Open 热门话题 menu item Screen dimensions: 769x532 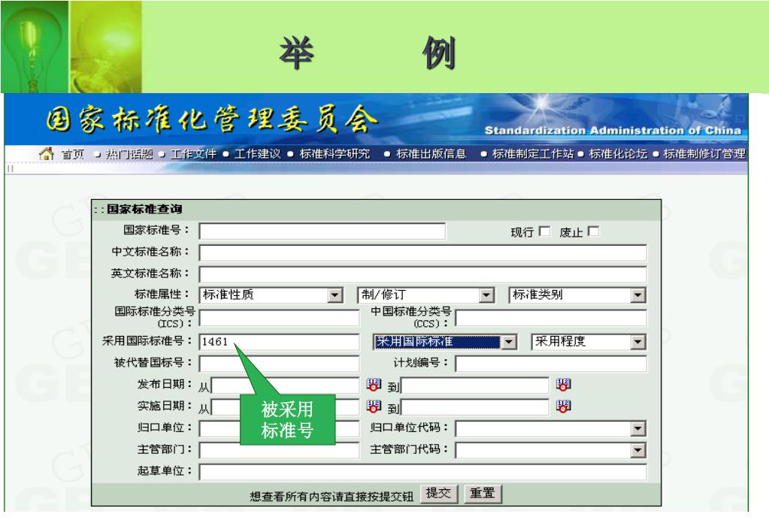point(129,154)
